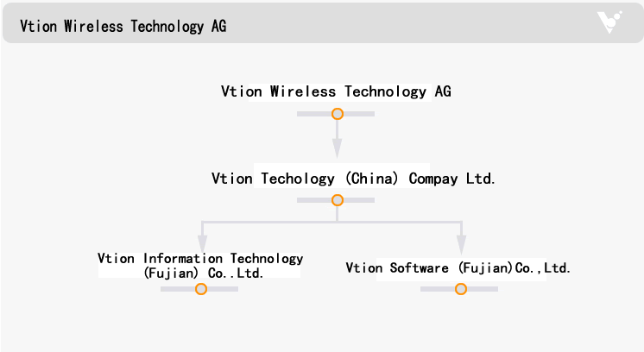Click the gray bar under Vtion Information Technology
Viewport: 644px width, 352px height.
(x=223, y=289)
